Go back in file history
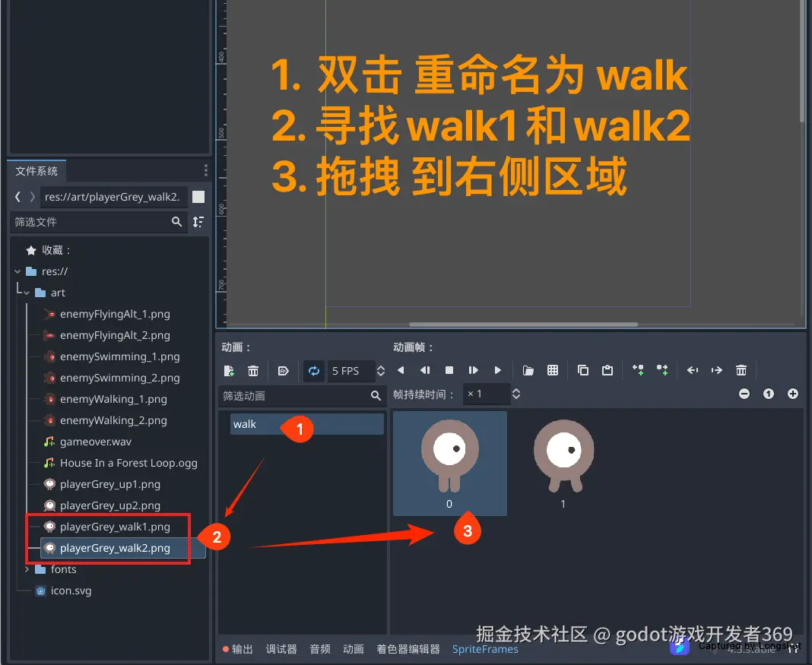 click(x=17, y=197)
